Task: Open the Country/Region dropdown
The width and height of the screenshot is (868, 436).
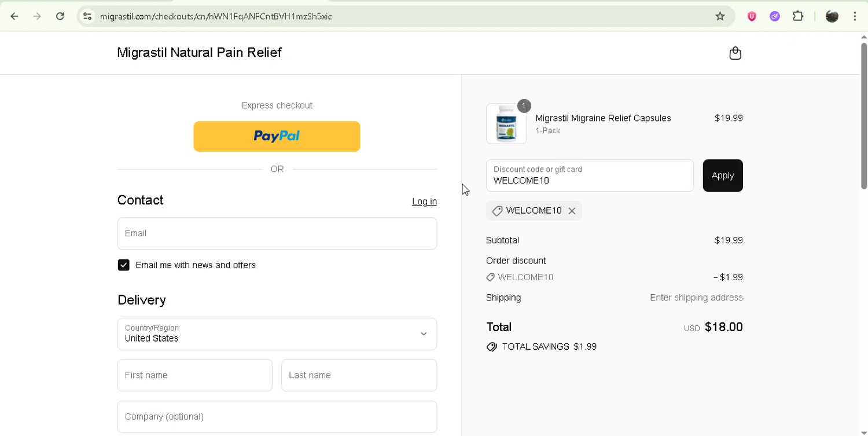Action: pyautogui.click(x=277, y=334)
